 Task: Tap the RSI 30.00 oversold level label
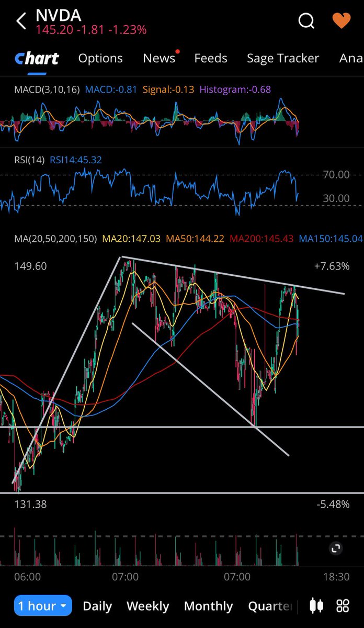click(336, 198)
